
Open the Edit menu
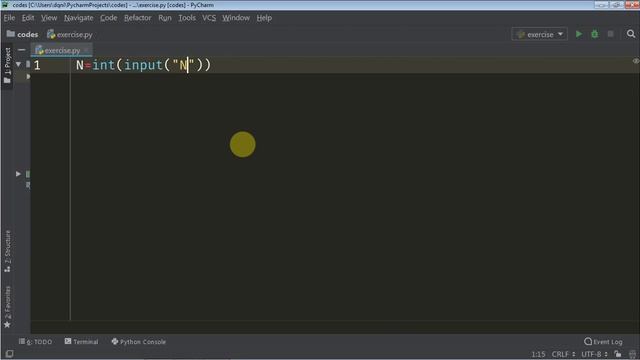[x=28, y=18]
